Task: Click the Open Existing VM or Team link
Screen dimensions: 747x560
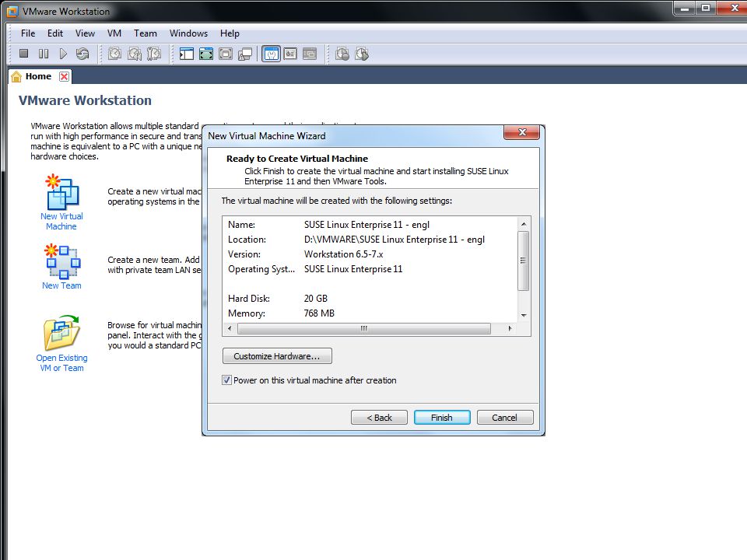Action: pyautogui.click(x=62, y=363)
